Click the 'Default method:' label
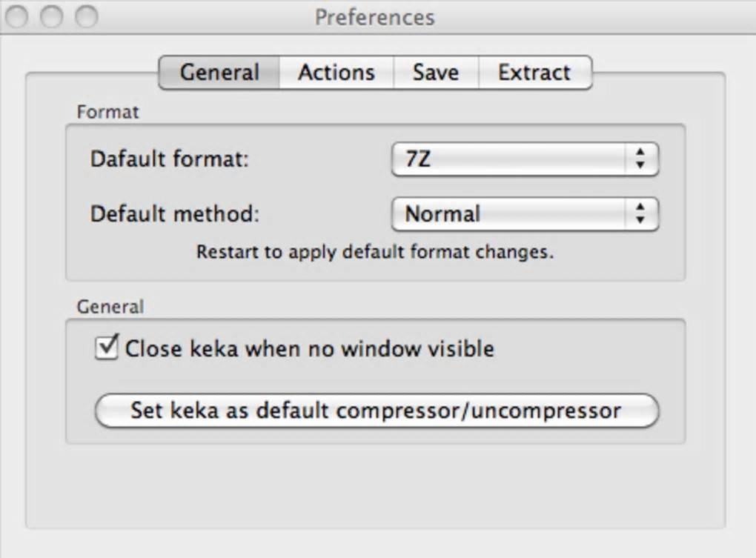The height and width of the screenshot is (558, 756). [175, 214]
